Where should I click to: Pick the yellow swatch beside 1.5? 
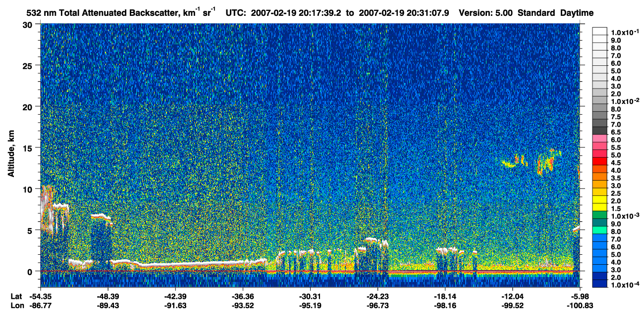click(599, 207)
